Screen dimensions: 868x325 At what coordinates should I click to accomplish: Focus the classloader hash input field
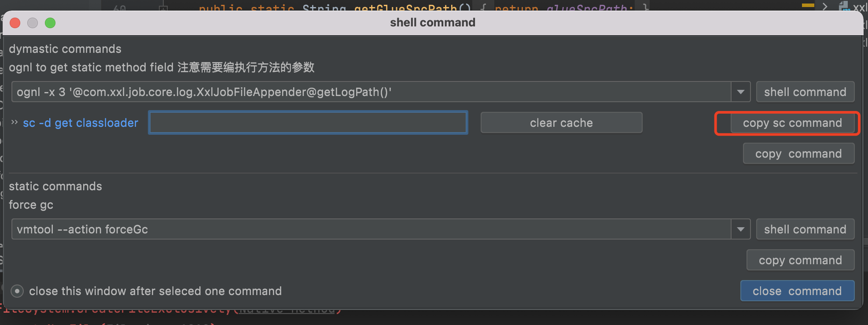coord(308,123)
